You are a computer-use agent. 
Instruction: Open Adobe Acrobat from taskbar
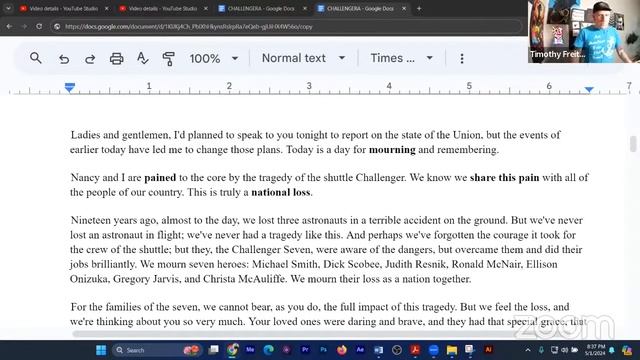(x=415, y=350)
